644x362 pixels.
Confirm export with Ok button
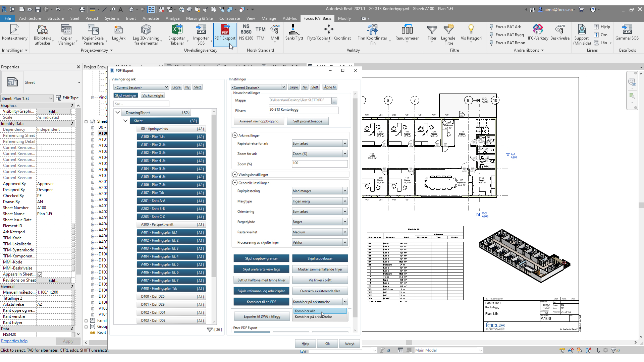[x=327, y=344]
